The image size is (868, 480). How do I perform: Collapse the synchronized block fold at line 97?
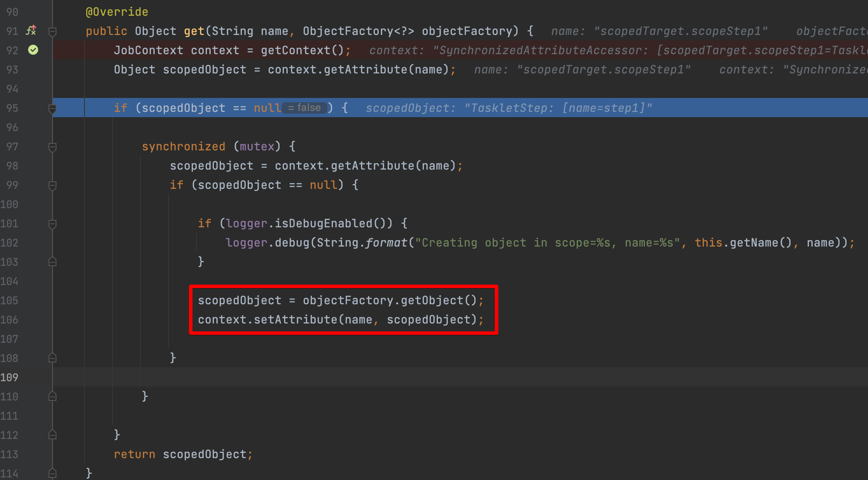[x=52, y=147]
